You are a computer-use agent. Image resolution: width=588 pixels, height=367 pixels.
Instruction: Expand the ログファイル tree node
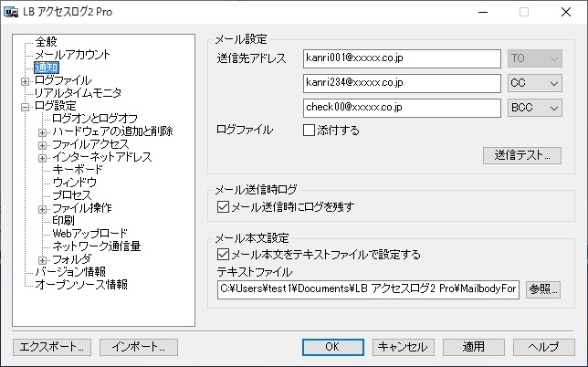click(x=25, y=80)
